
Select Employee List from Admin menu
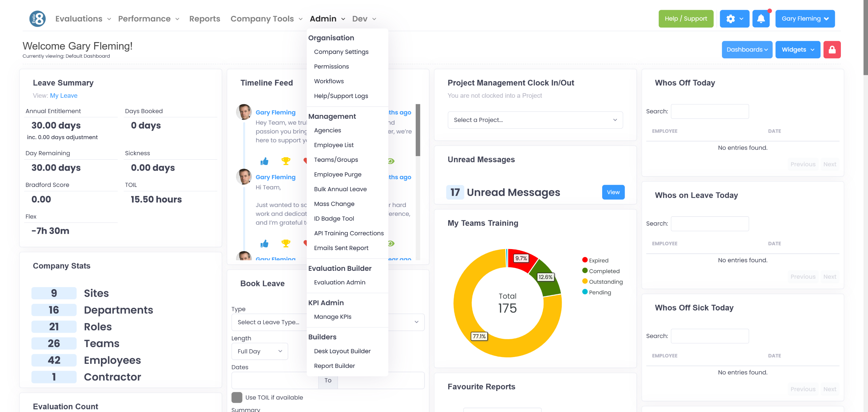click(334, 145)
